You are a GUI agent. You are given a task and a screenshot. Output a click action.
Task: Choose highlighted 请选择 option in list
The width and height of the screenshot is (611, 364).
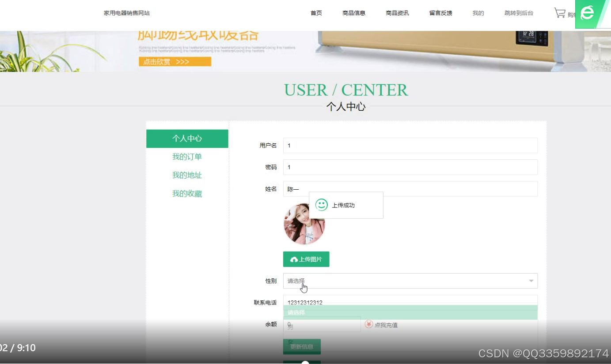point(410,312)
